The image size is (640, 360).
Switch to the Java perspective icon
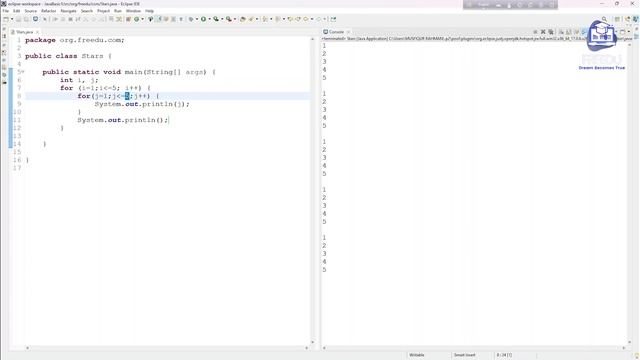pyautogui.click(x=627, y=19)
